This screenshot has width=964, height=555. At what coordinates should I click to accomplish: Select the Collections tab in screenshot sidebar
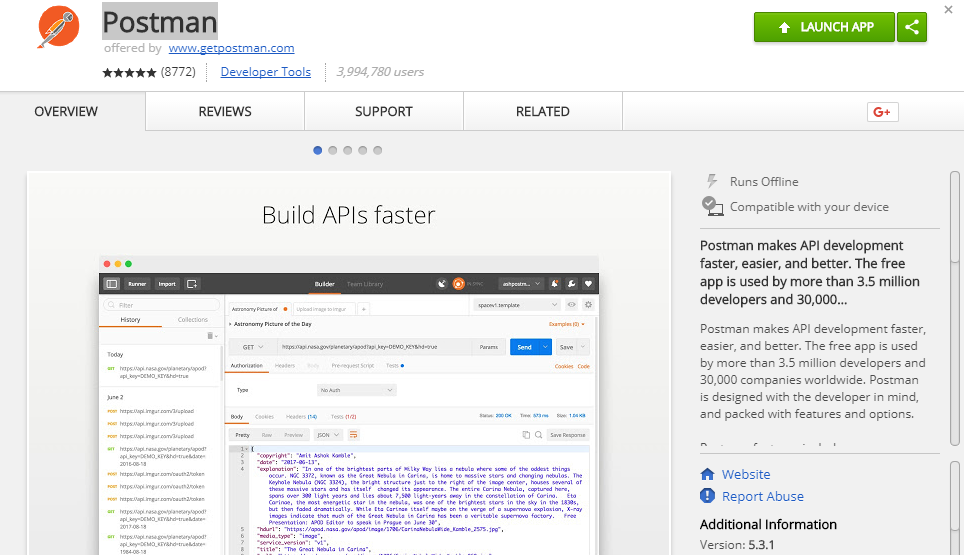pyautogui.click(x=192, y=320)
